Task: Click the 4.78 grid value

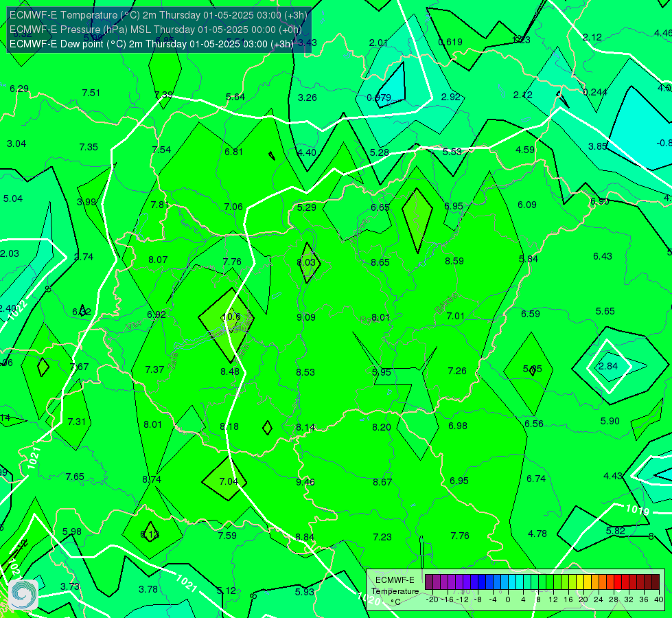Action: [537, 534]
